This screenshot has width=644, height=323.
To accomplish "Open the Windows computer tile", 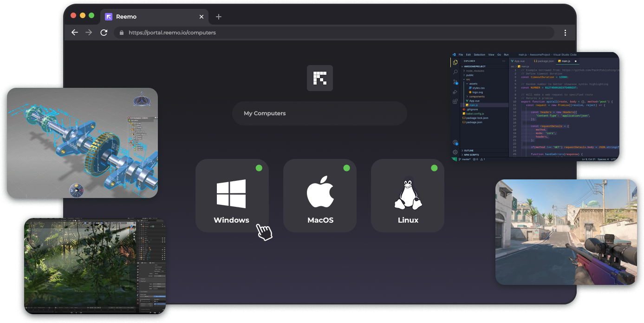I will coord(232,196).
